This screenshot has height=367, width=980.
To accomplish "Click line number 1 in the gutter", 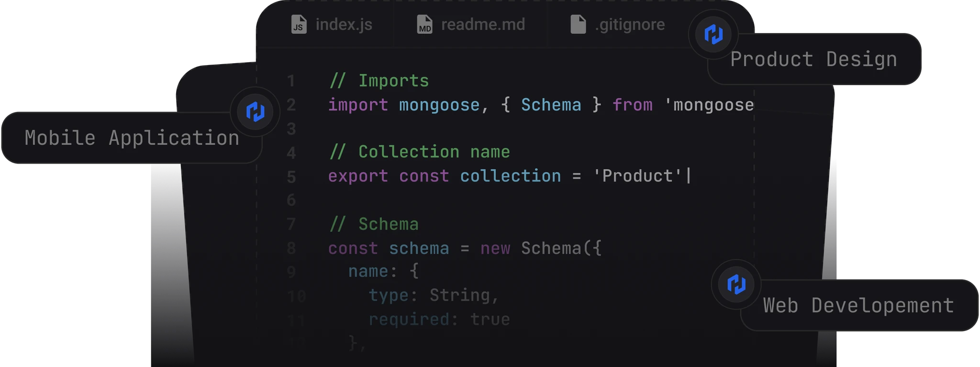I will 291,81.
